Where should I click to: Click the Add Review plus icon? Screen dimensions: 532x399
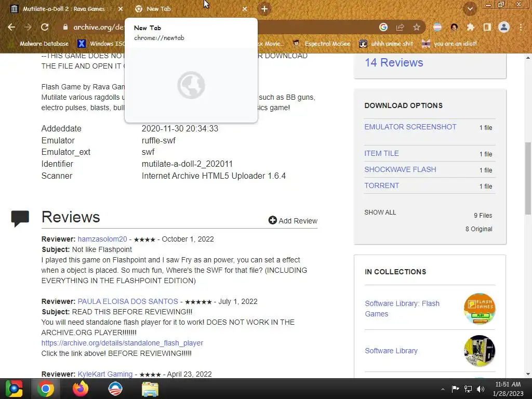pyautogui.click(x=272, y=220)
